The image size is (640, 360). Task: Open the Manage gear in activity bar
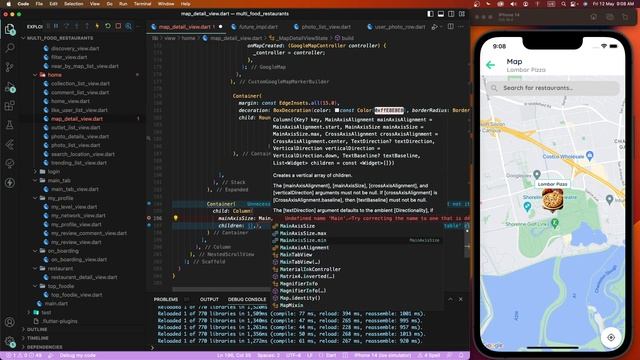tap(10, 342)
